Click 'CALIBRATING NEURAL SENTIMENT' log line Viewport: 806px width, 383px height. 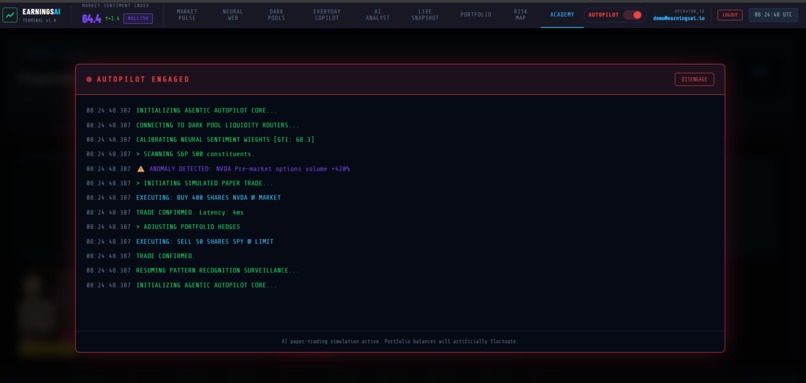click(x=225, y=139)
